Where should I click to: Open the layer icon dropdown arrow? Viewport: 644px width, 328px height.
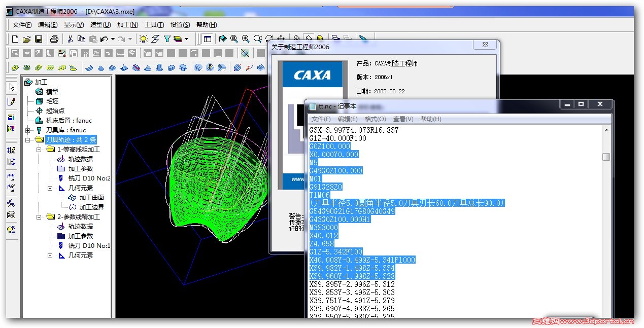186,39
